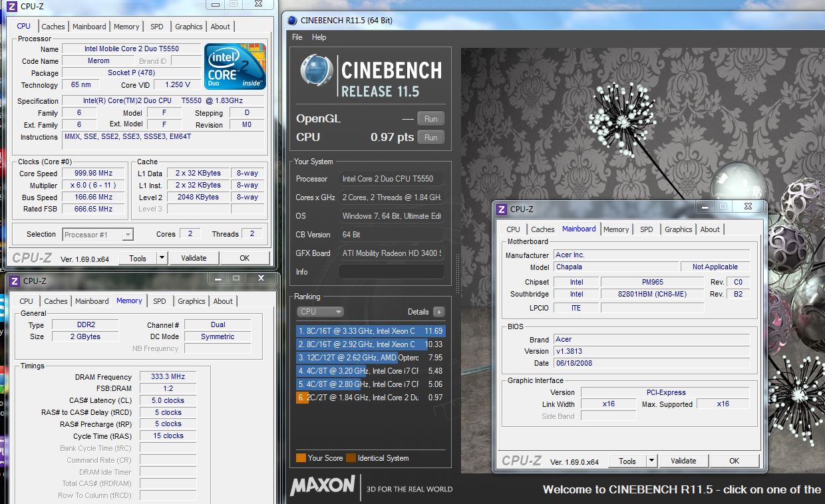Open the Help menu in Cinebench
This screenshot has height=504, width=825.
[x=319, y=37]
